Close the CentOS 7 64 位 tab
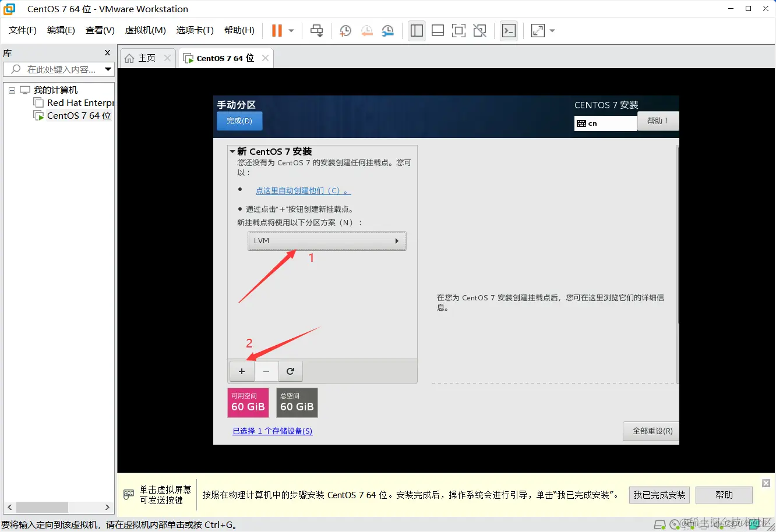Viewport: 776px width, 532px height. 265,58
